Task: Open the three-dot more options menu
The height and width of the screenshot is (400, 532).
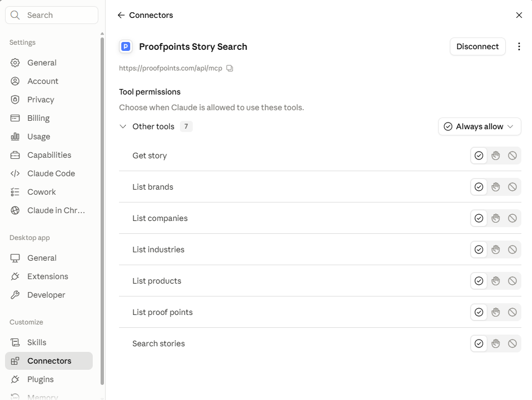Action: [x=519, y=46]
